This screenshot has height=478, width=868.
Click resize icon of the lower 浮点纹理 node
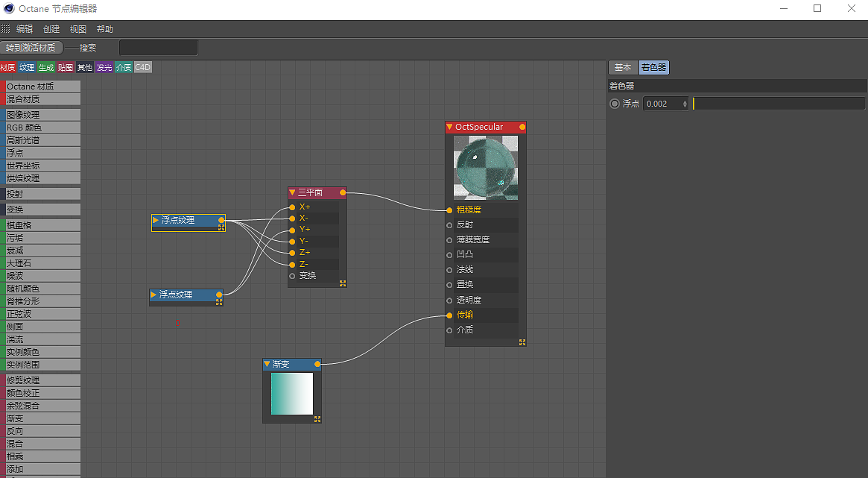pyautogui.click(x=218, y=303)
